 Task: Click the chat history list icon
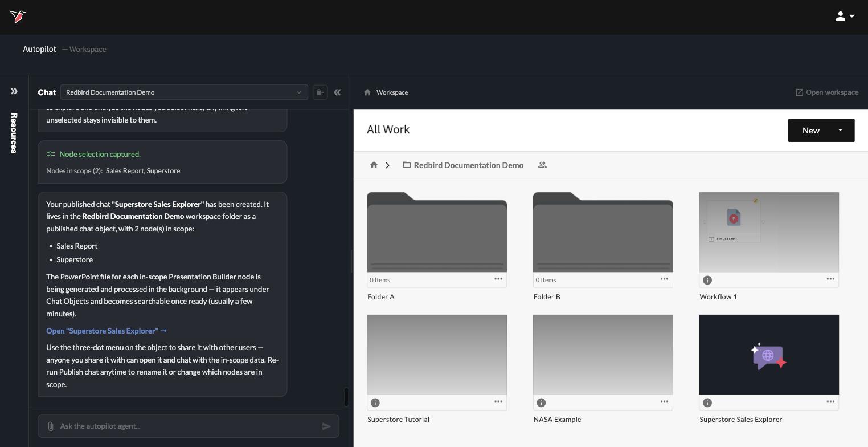click(x=320, y=92)
